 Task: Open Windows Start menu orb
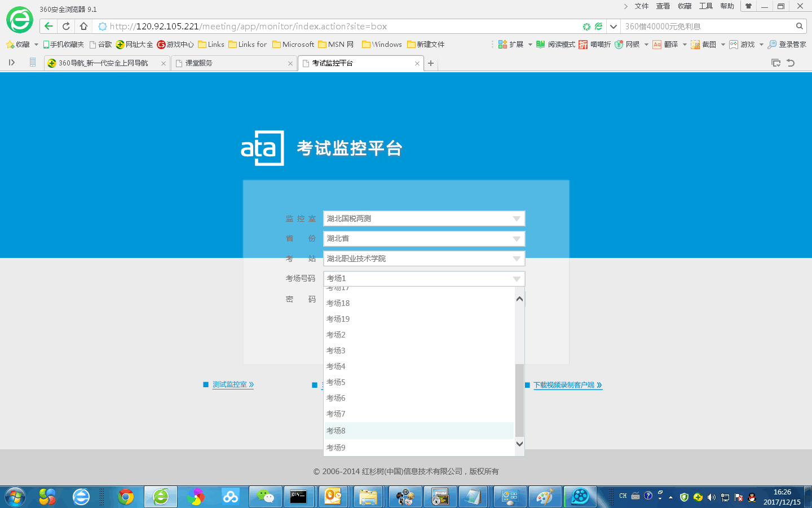pos(15,497)
